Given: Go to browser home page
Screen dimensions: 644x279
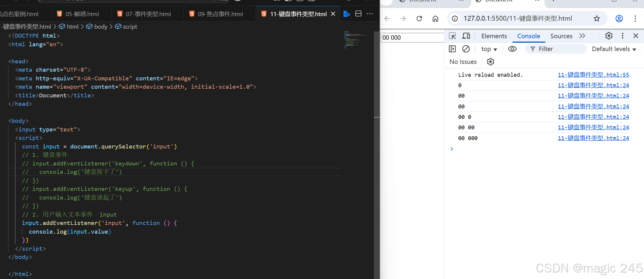Looking at the screenshot, I should pos(435,19).
